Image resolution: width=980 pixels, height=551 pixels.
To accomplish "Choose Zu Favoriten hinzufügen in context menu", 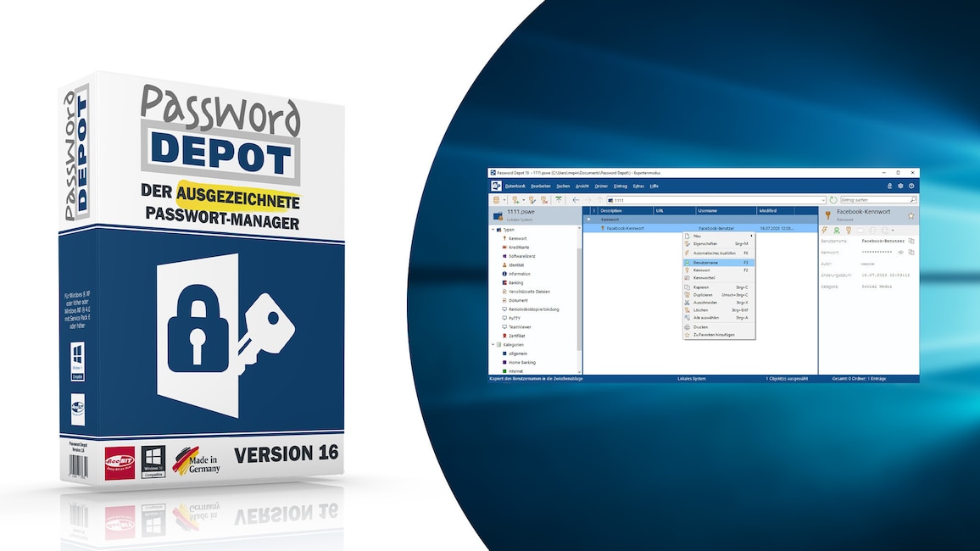I will (x=719, y=335).
